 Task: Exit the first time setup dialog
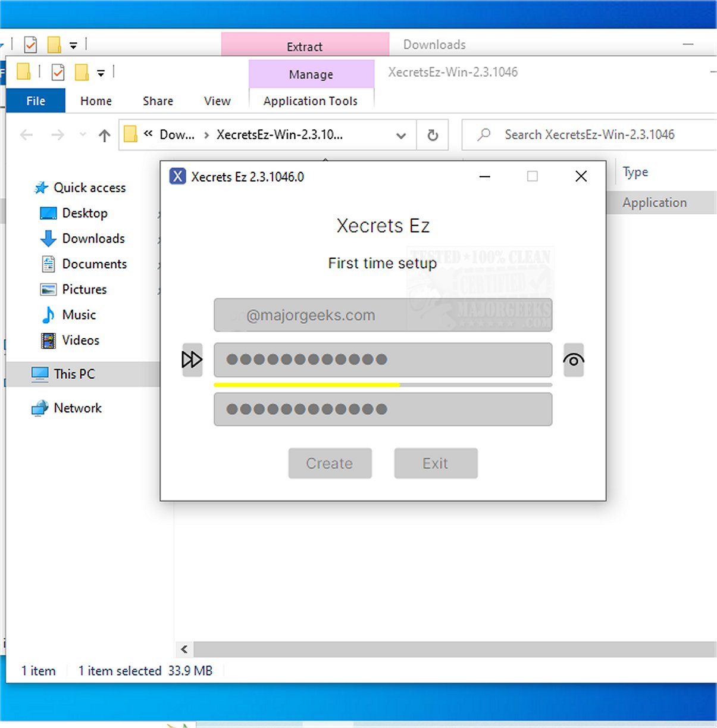click(x=435, y=463)
